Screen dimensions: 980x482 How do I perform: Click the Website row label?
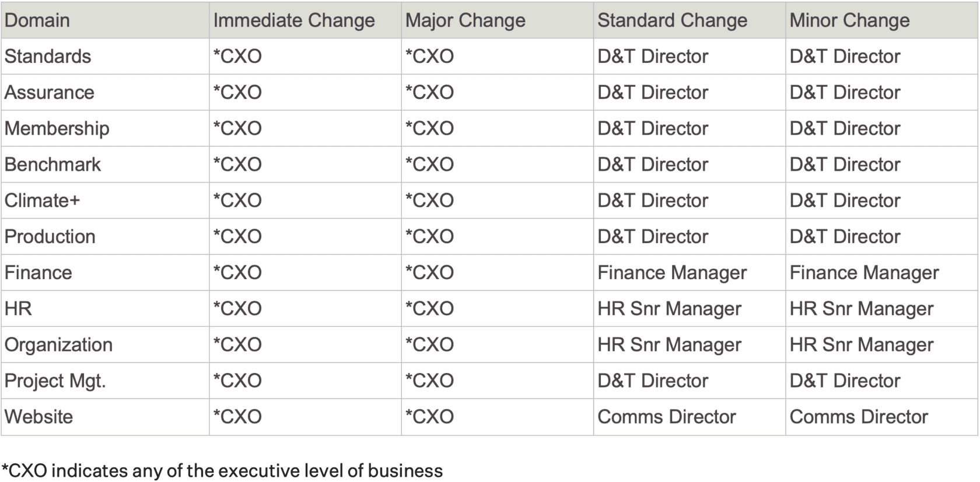coord(39,417)
